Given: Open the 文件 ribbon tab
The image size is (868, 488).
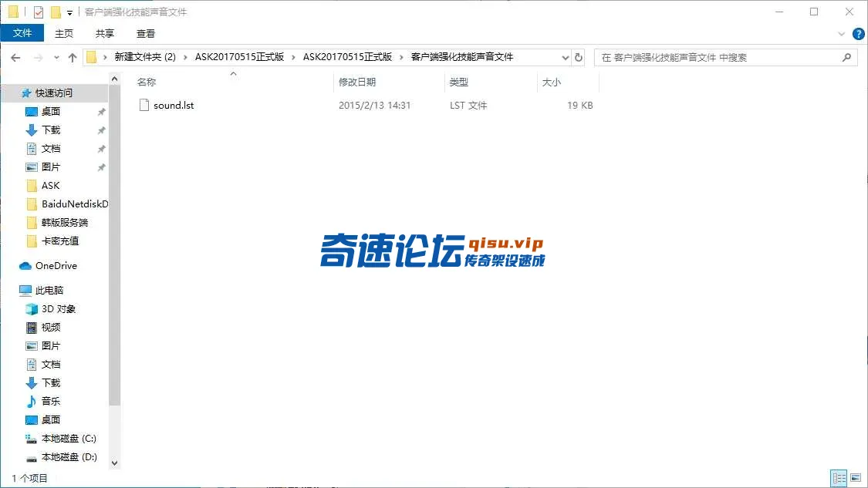Looking at the screenshot, I should coord(22,33).
